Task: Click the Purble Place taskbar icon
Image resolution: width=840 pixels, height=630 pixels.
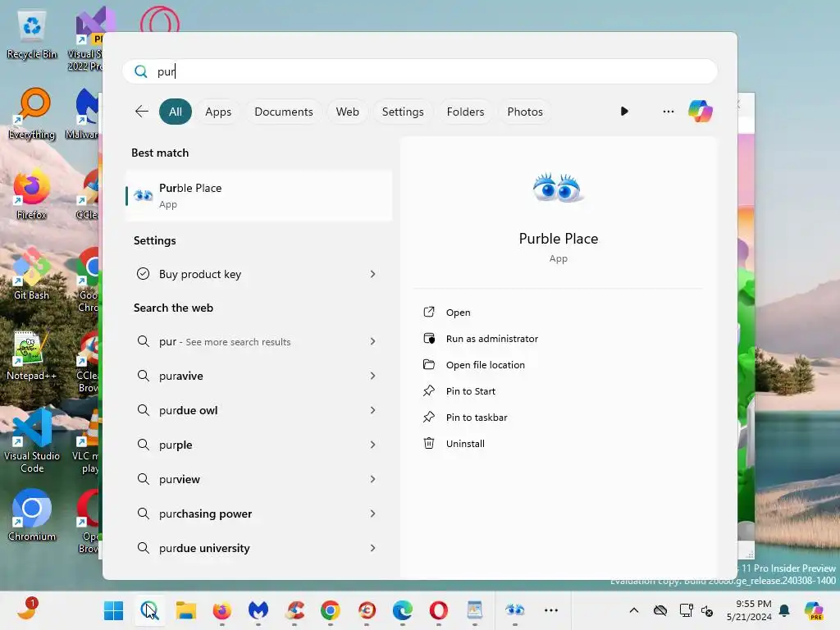Action: 515,610
